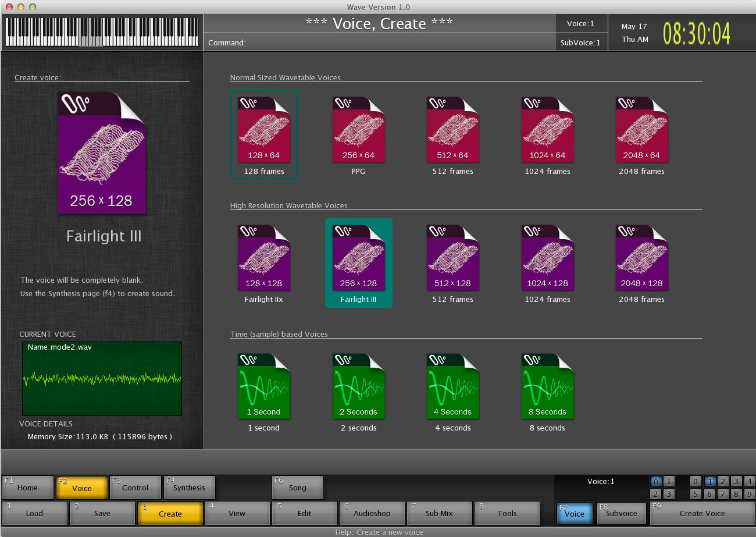Open the 4 View submenu
The height and width of the screenshot is (537, 756).
pos(237,513)
